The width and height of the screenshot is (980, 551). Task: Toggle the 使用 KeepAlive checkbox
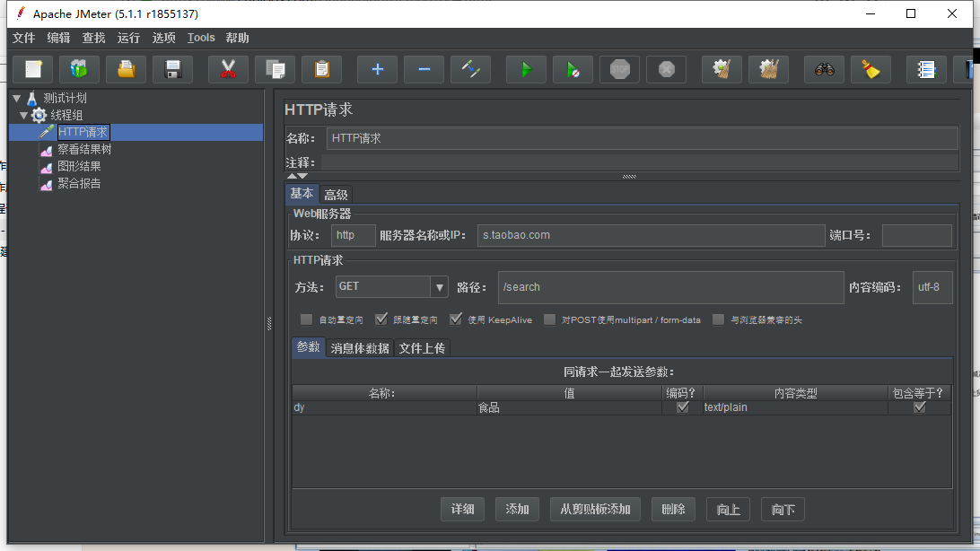[456, 319]
